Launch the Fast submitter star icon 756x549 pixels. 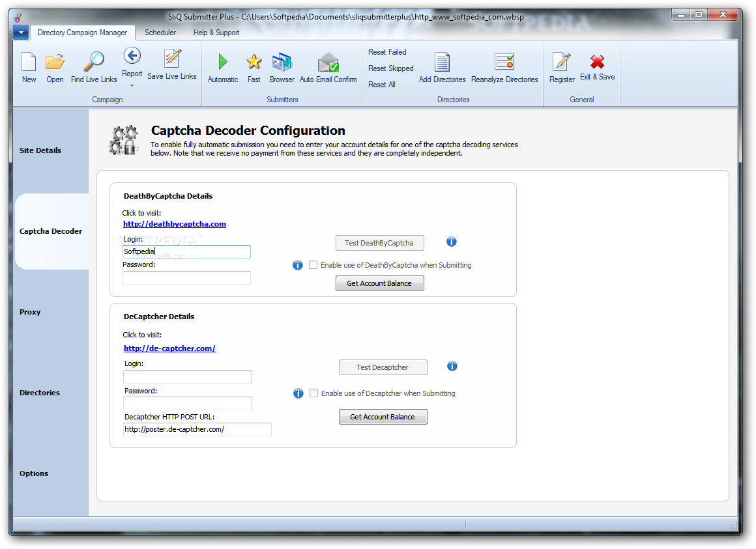click(x=254, y=62)
